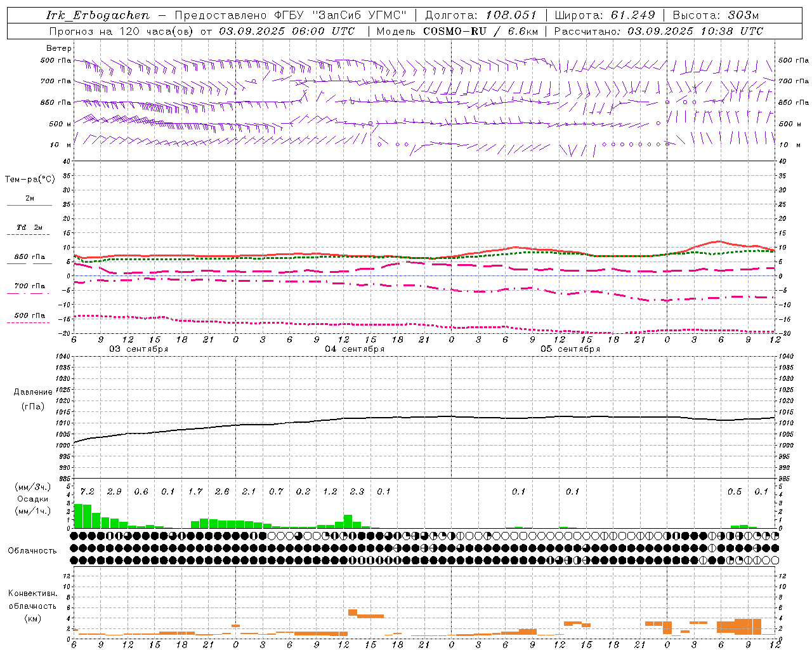The width and height of the screenshot is (812, 650).
Task: Click the 05 сентября date label
Action: pos(570,349)
